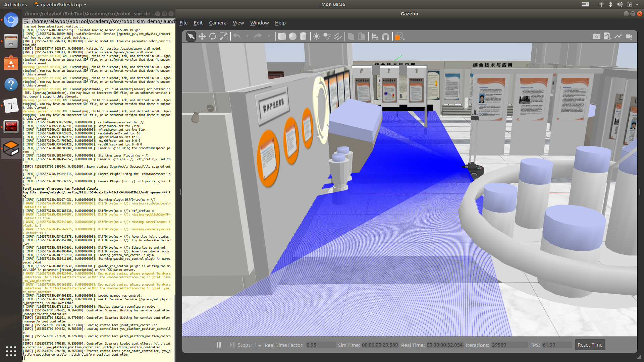Insert a cylinder shape
The width and height of the screenshot is (644, 362).
[303, 37]
